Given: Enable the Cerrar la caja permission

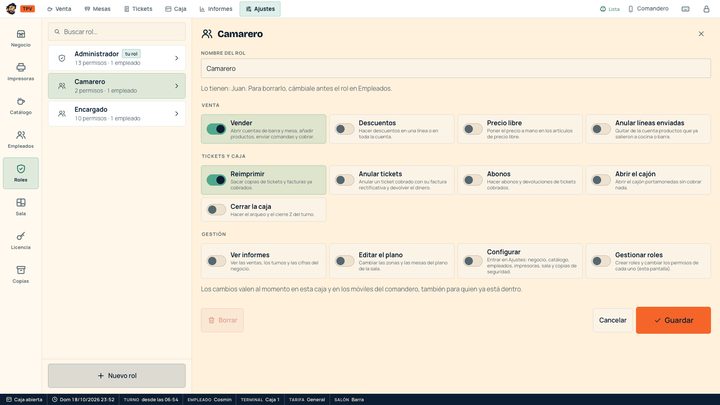Looking at the screenshot, I should click(x=216, y=210).
